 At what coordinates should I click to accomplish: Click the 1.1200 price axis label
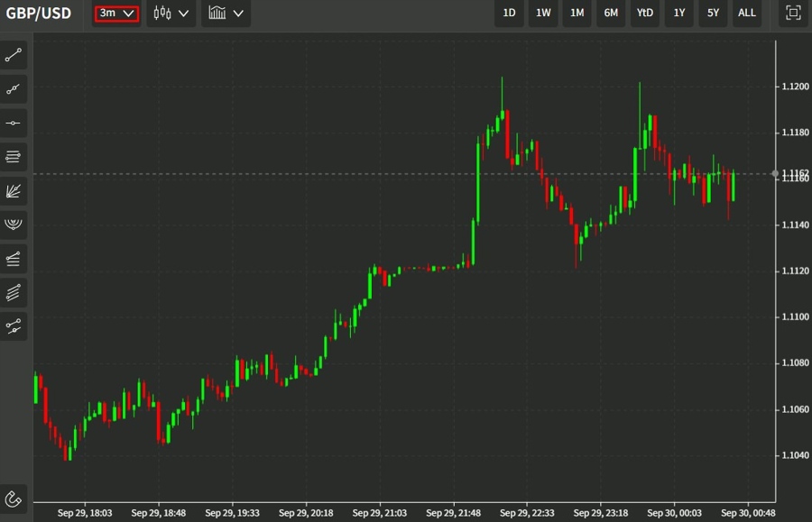click(x=795, y=87)
